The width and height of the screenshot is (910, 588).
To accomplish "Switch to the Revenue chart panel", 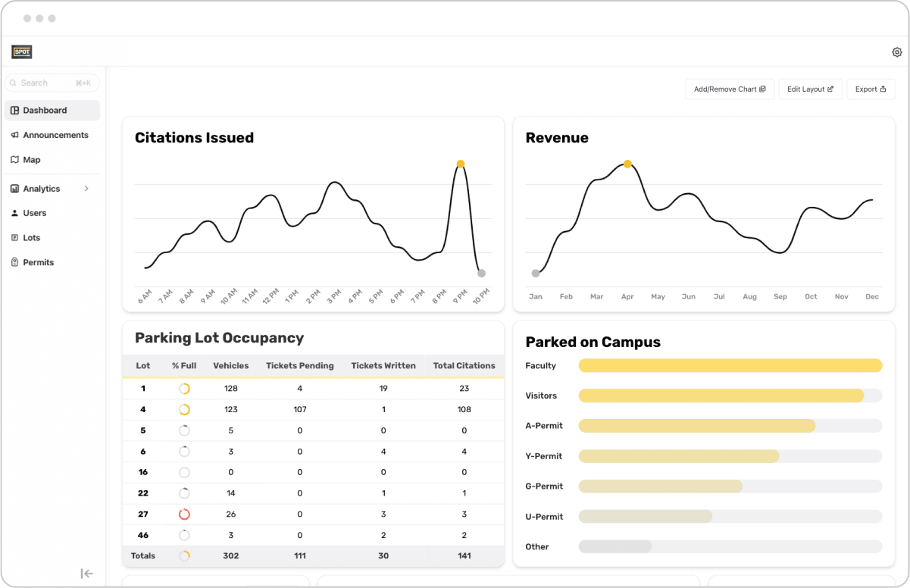I will click(557, 138).
